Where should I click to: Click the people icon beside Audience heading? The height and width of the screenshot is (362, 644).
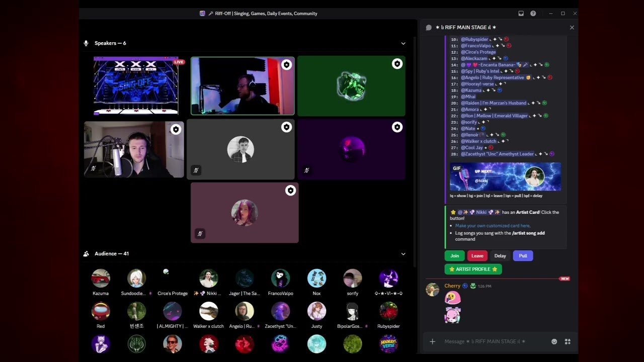[x=86, y=254]
